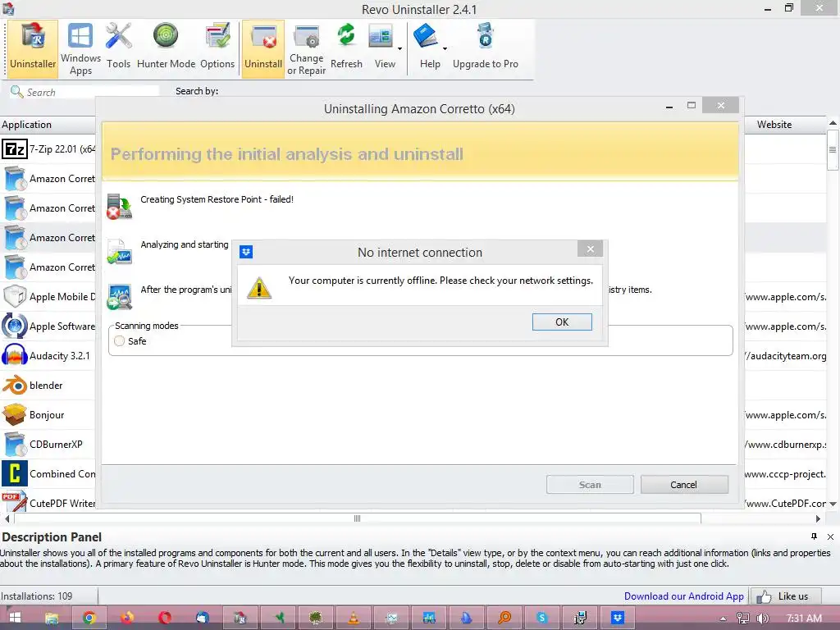Open Google Chrome from taskbar
The image size is (840, 630).
(x=89, y=618)
